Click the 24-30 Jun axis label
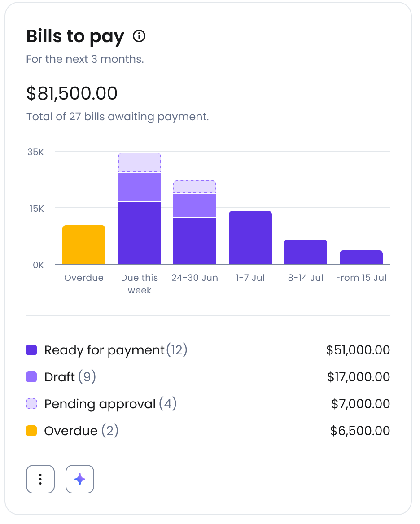Screen dimensions: 420x524 coord(194,278)
